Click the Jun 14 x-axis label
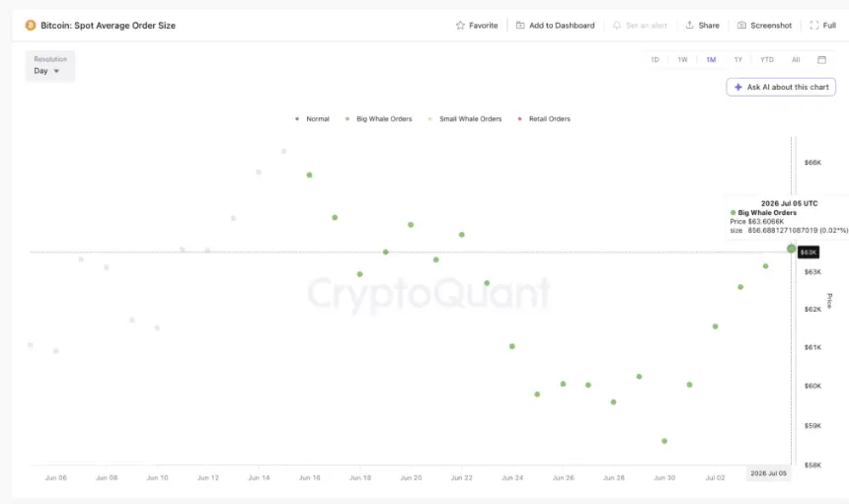 [259, 478]
